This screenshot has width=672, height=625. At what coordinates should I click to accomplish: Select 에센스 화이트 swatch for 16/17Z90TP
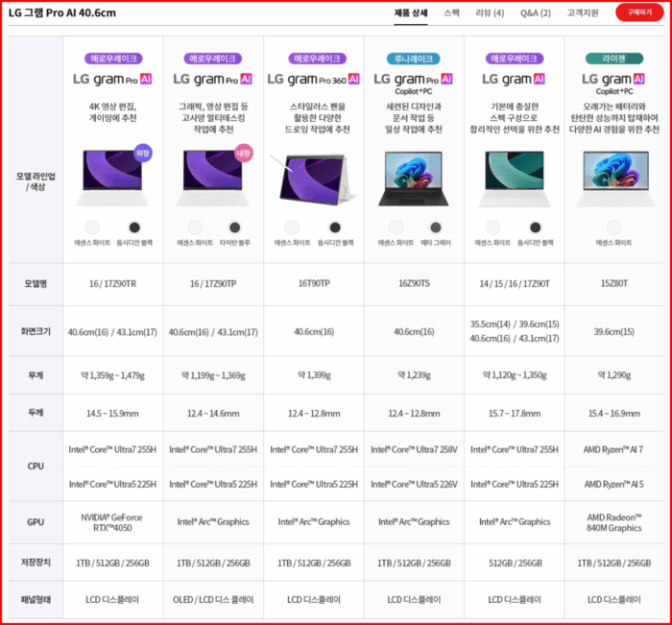[195, 228]
